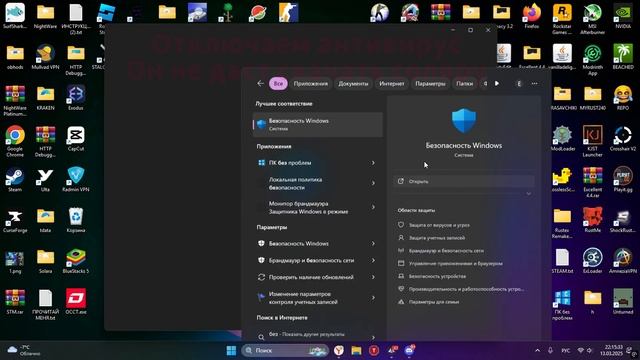Image resolution: width=640 pixels, height=360 pixels.
Task: Expand 'Проверить наличие обновлений' chevron
Action: pyautogui.click(x=373, y=277)
